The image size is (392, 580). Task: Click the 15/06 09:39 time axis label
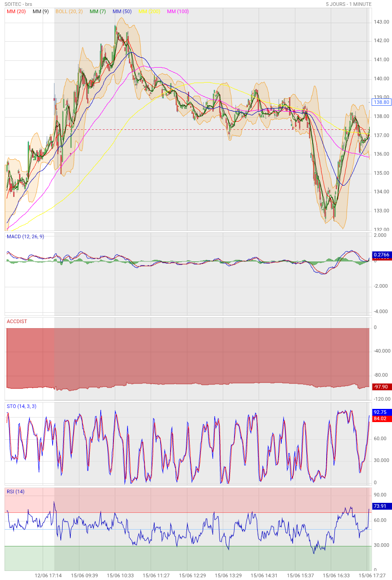pyautogui.click(x=84, y=575)
